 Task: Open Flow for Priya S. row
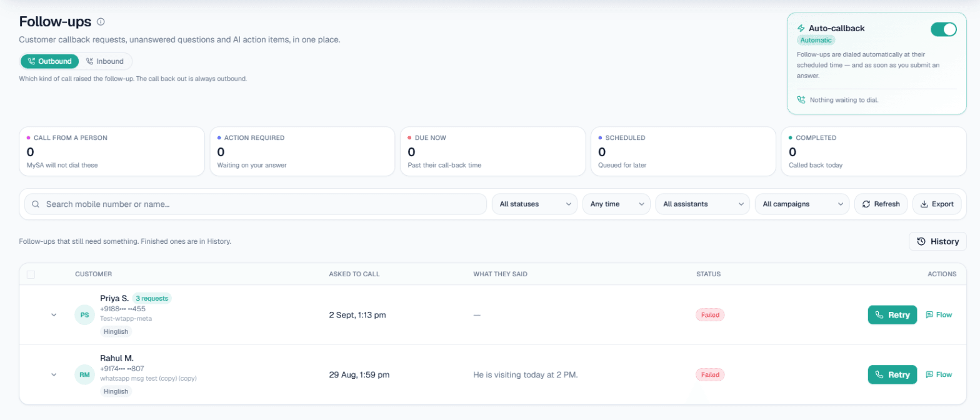coord(939,315)
